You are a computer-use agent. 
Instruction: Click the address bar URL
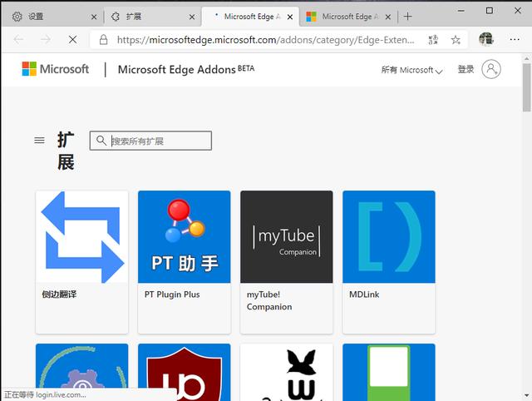coord(265,40)
